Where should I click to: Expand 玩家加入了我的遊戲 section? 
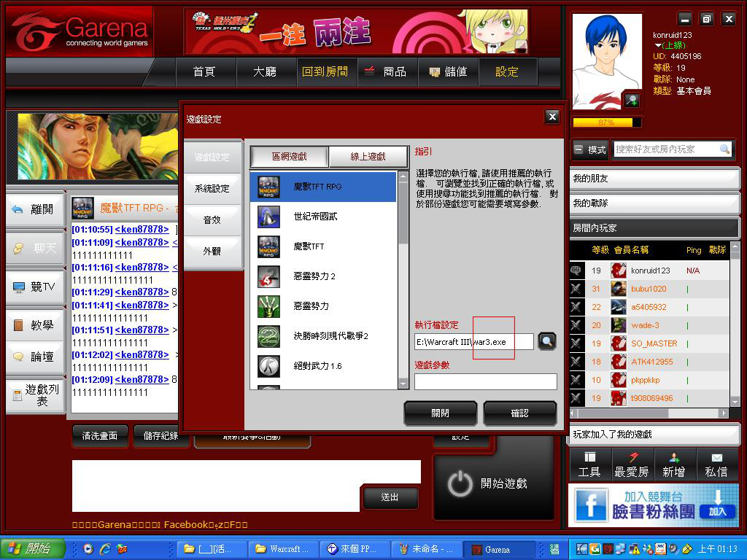pyautogui.click(x=654, y=435)
